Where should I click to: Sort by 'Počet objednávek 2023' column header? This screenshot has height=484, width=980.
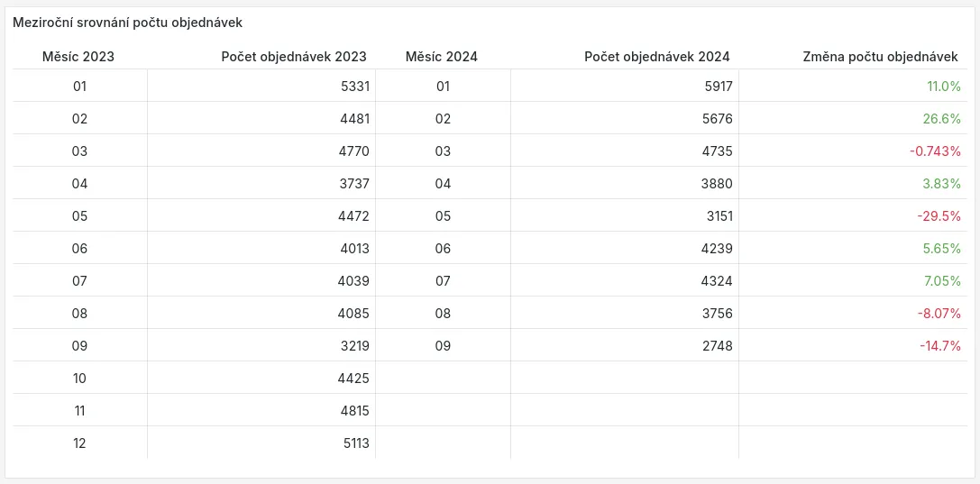[294, 57]
